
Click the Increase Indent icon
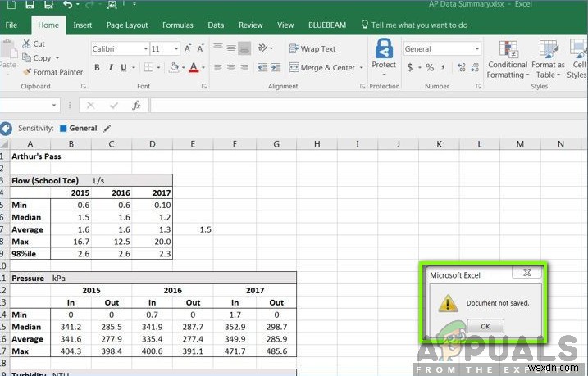(276, 67)
